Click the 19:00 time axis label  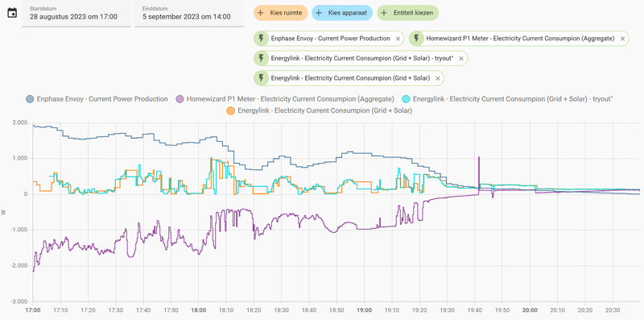coord(364,310)
